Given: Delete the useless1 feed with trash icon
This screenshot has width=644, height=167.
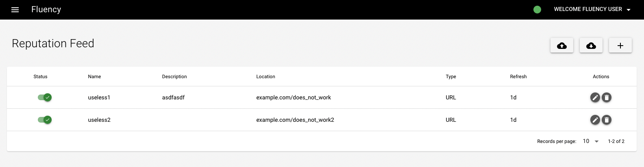Looking at the screenshot, I should (x=607, y=97).
